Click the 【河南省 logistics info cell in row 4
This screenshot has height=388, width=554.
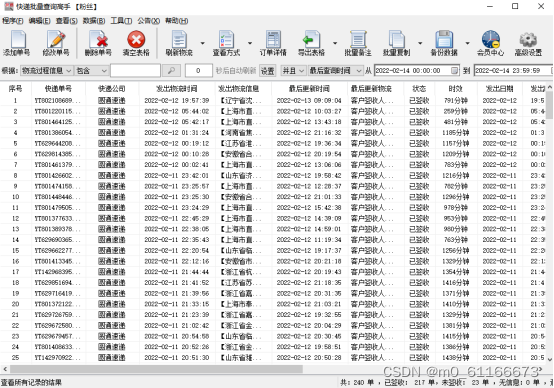[241, 133]
